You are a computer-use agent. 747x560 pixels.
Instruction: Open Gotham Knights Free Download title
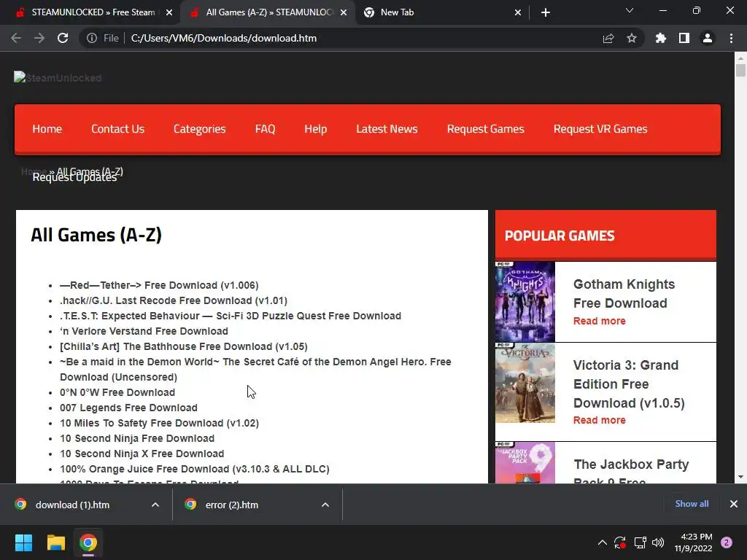coord(624,293)
